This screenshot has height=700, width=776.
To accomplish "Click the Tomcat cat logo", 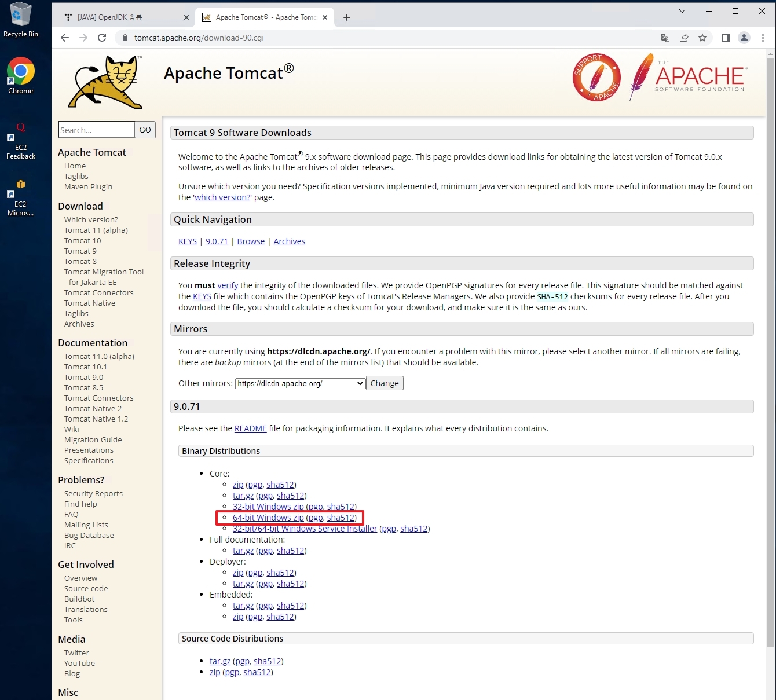I will [107, 82].
